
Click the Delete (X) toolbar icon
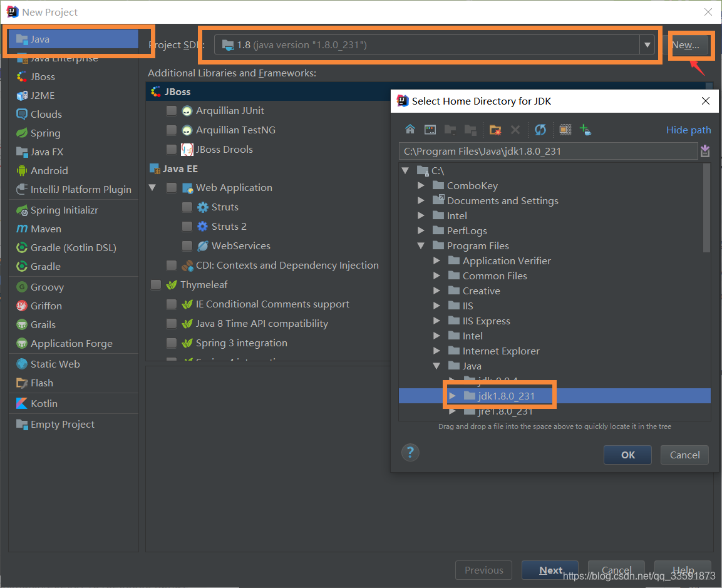coord(515,130)
